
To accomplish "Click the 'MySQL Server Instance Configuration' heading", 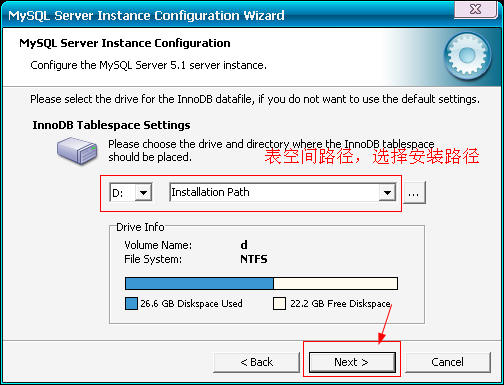I will (x=125, y=43).
